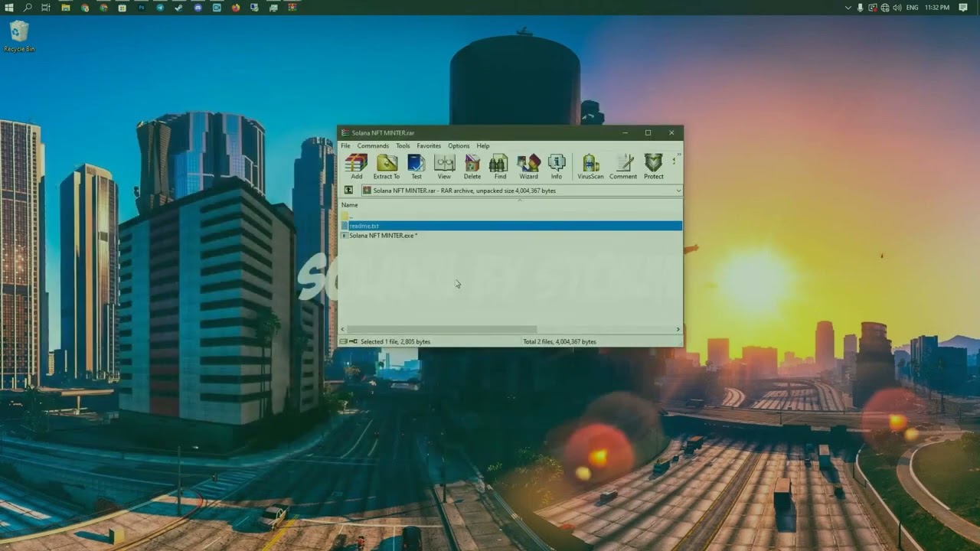
Task: Launch the Wizard tool
Action: (x=528, y=166)
